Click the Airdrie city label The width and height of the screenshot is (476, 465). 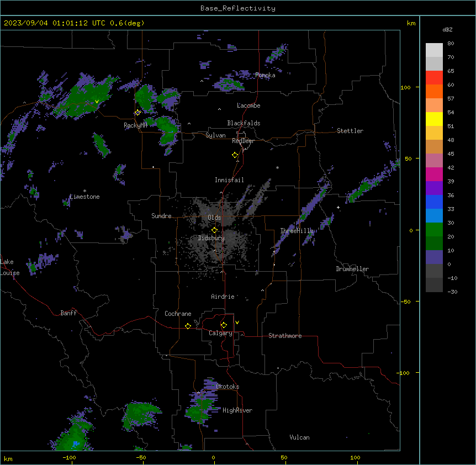tap(223, 297)
